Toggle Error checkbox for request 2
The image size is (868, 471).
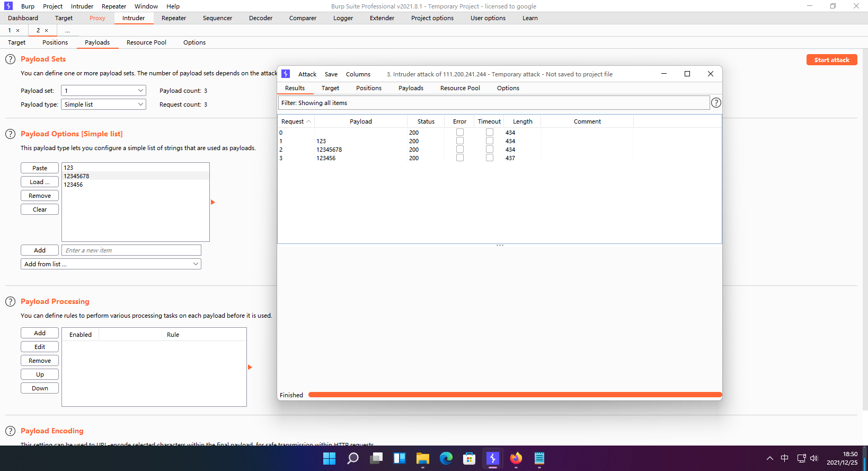pyautogui.click(x=460, y=150)
